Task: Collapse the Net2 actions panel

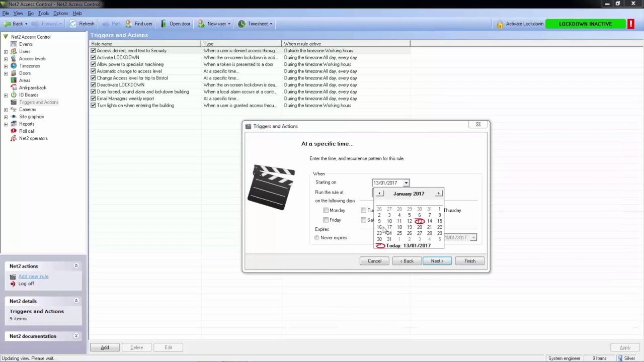Action: [x=76, y=266]
